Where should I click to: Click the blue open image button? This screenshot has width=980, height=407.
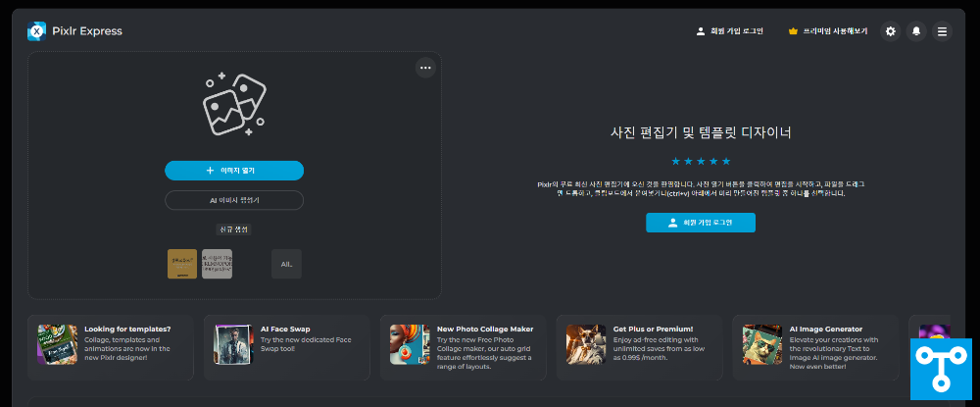coord(234,171)
